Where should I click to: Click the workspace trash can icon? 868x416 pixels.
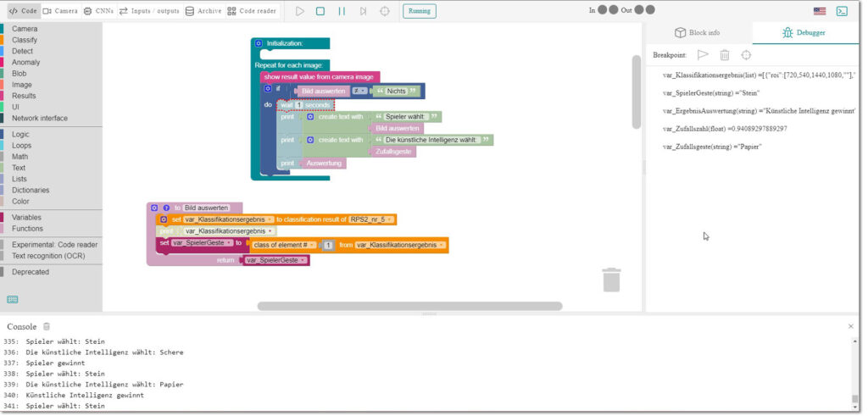click(x=611, y=280)
